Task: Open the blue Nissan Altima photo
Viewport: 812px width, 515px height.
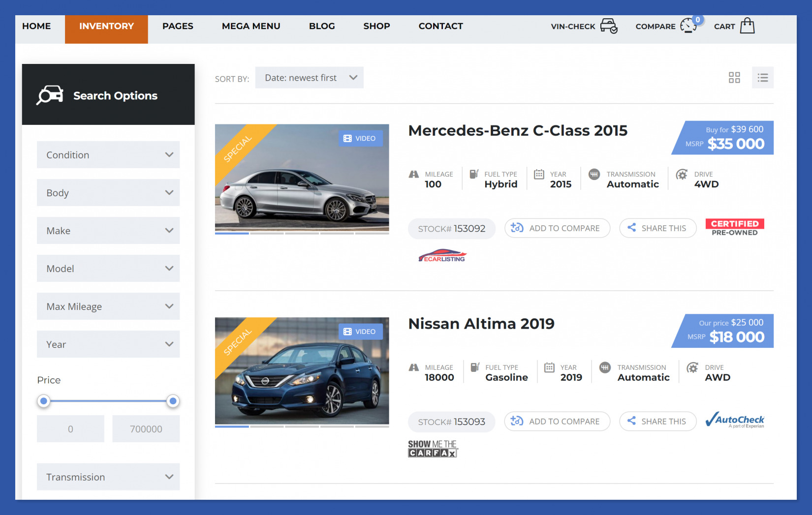Action: coord(302,371)
